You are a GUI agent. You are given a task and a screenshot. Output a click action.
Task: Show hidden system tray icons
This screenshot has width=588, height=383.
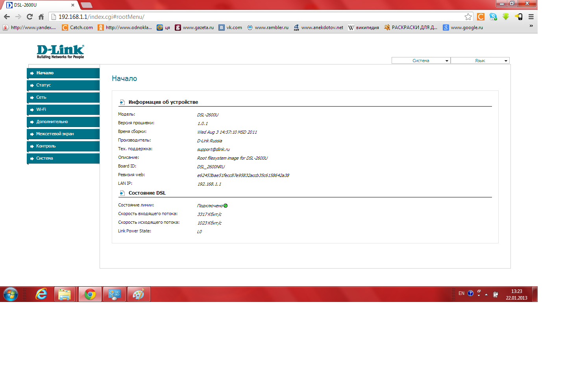486,294
